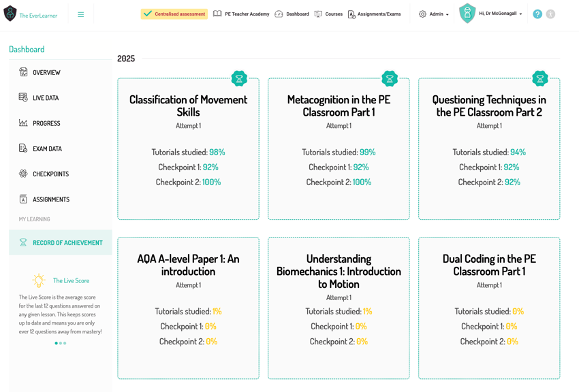Open the AQA A-level Paper 1 achievement card
Image resolution: width=579 pixels, height=392 pixels.
coord(188,308)
